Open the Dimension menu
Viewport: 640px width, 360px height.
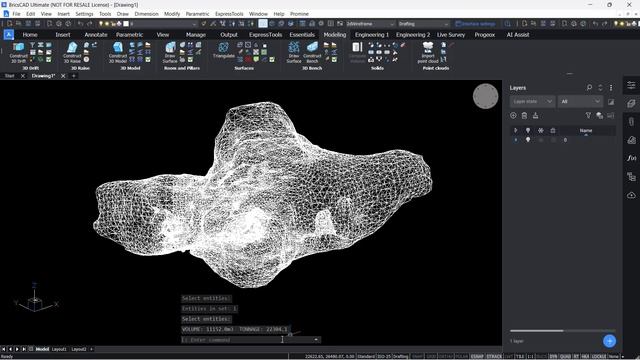coord(146,14)
